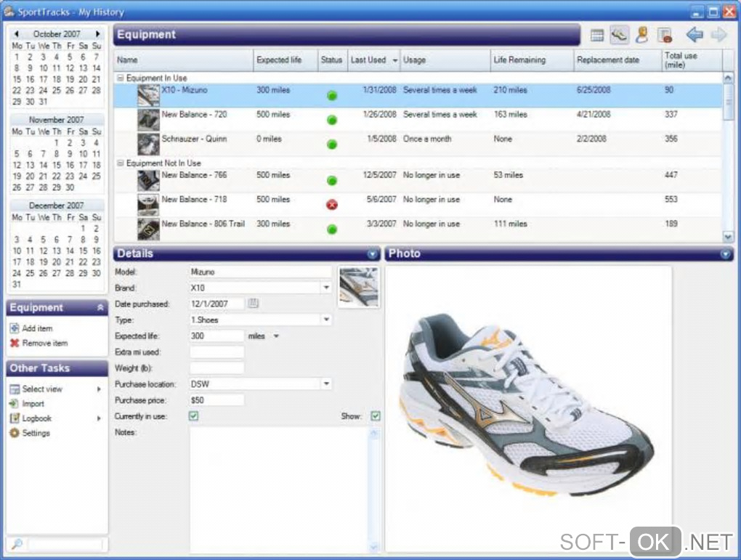Click the Date purchased field
741x560 pixels.
point(217,304)
